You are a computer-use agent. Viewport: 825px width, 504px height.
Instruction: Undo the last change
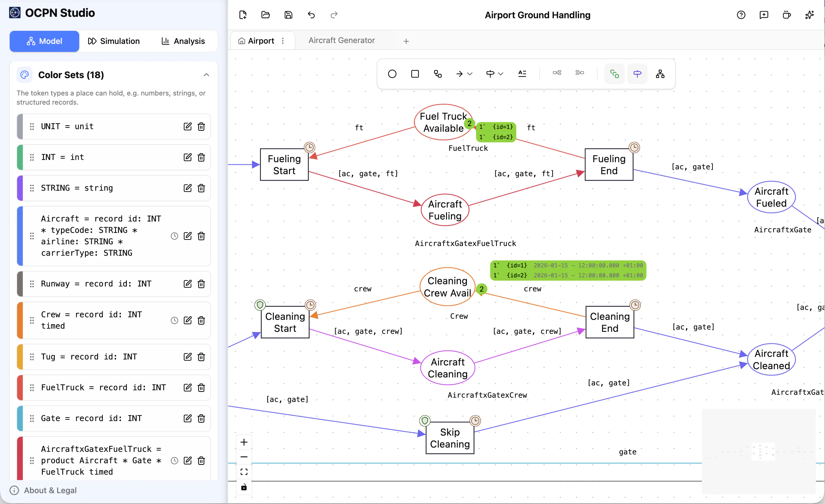[x=311, y=15]
